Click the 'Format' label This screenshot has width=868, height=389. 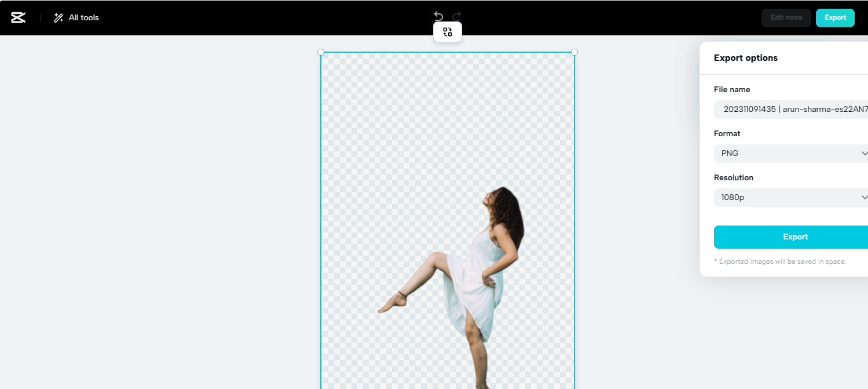pyautogui.click(x=727, y=133)
